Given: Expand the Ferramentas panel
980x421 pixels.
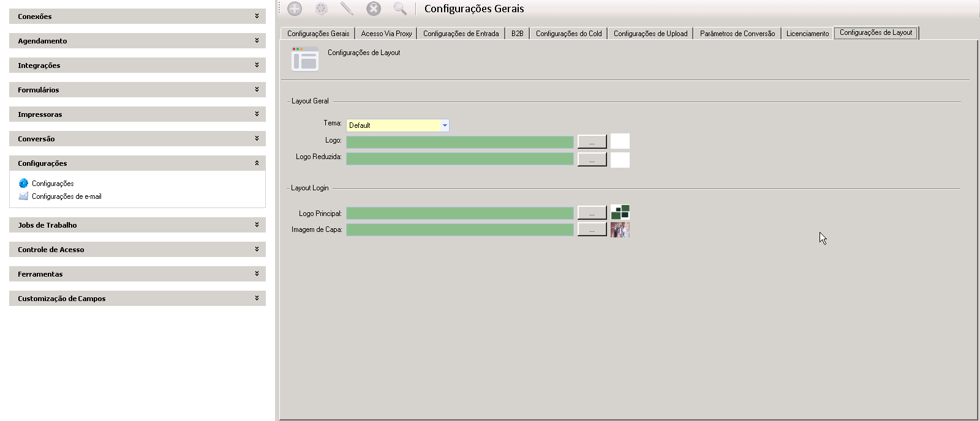Looking at the screenshot, I should tap(137, 274).
